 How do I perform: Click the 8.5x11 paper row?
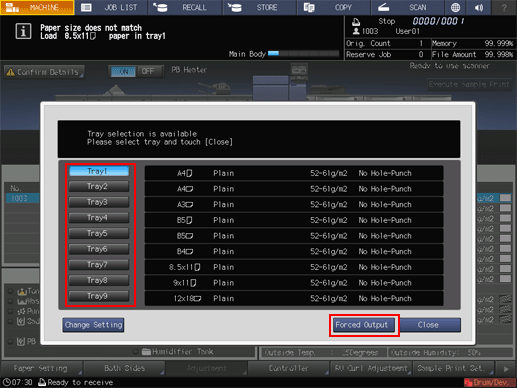294,267
